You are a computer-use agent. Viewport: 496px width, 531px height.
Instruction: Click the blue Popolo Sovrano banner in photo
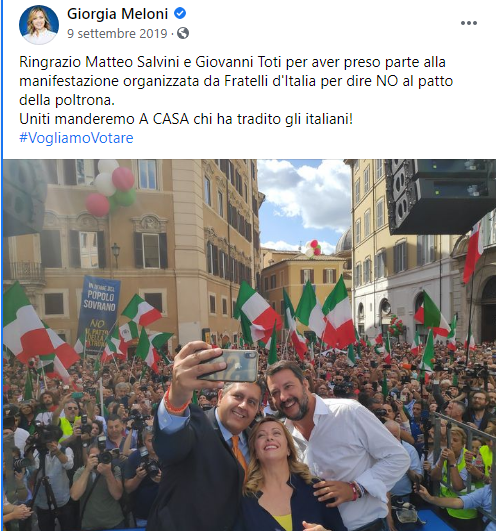[99, 313]
